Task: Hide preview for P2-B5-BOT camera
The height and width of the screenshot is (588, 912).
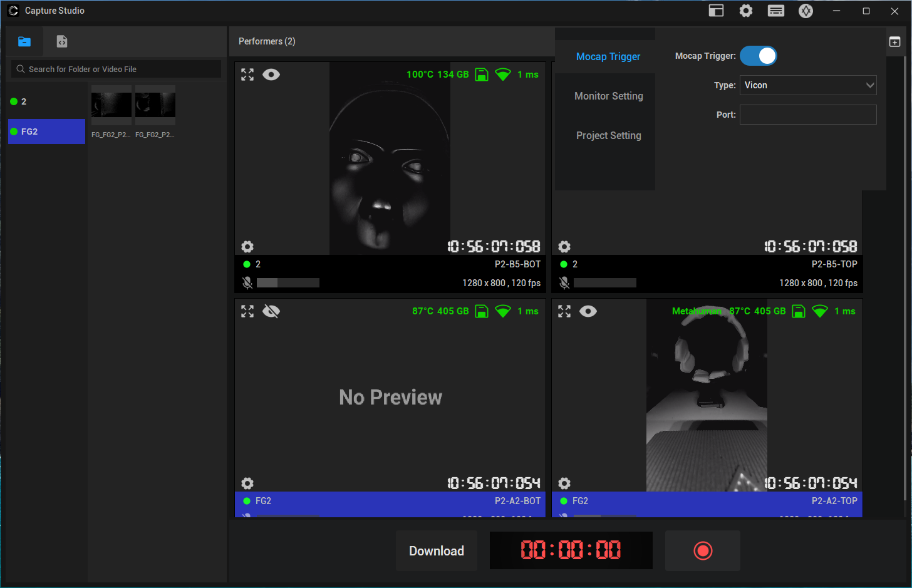Action: (x=271, y=75)
